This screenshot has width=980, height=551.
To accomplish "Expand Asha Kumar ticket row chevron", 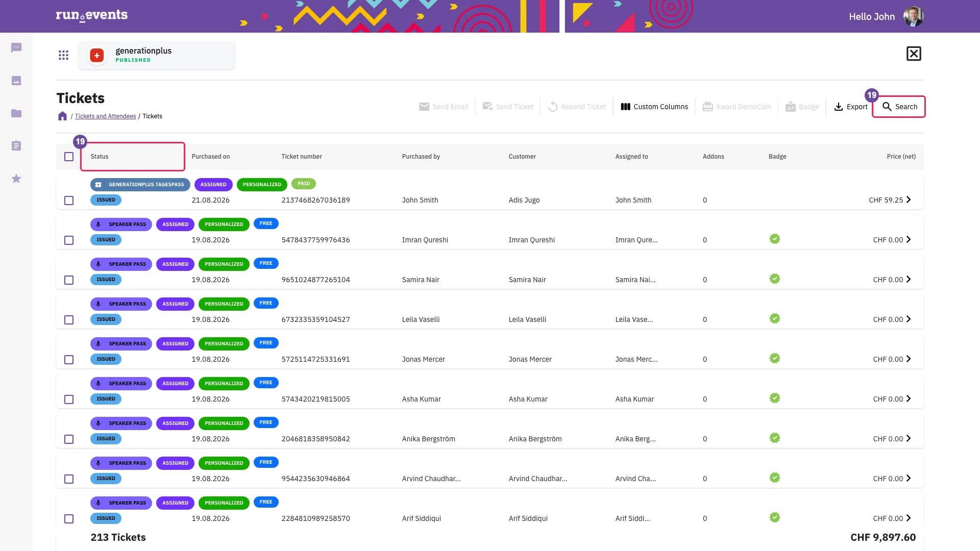I will [909, 399].
